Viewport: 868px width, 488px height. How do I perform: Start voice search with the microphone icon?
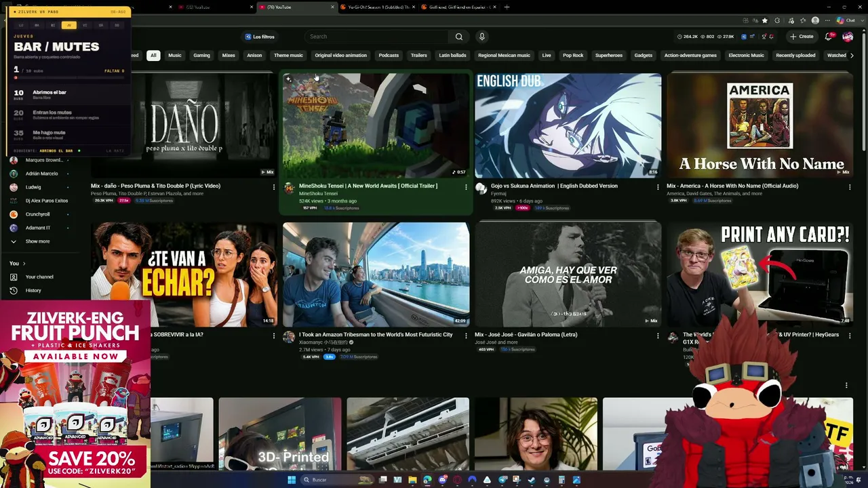click(482, 37)
